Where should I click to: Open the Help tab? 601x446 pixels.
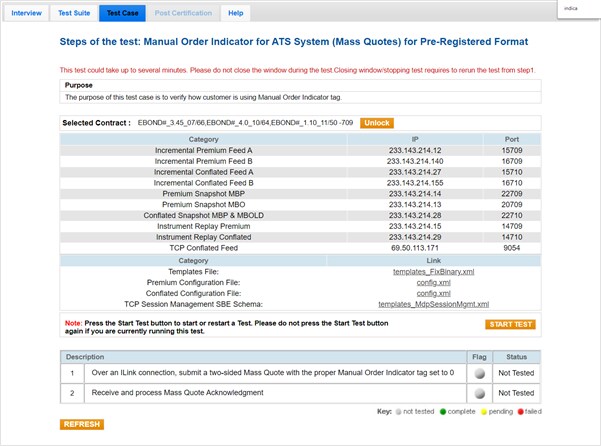235,14
